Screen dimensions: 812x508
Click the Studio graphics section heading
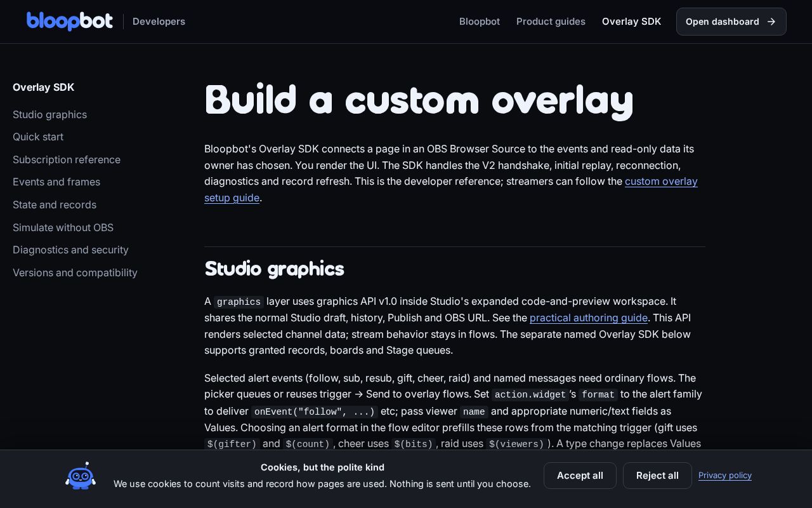[274, 269]
